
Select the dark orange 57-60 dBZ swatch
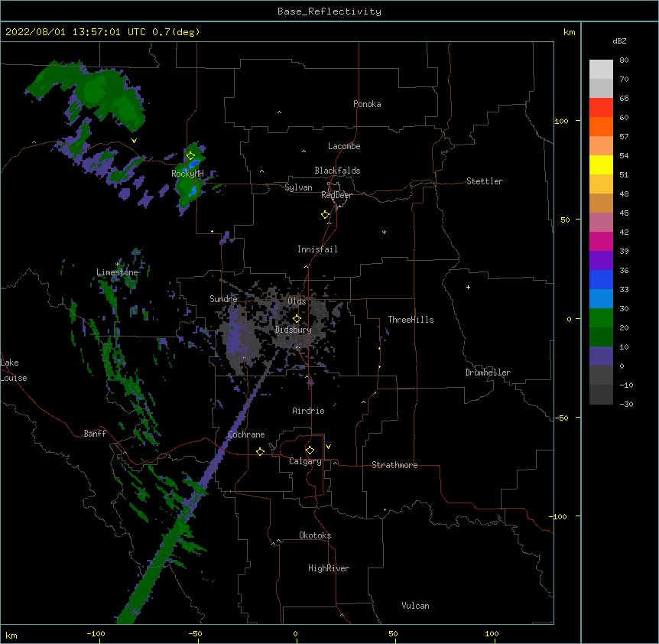point(601,126)
